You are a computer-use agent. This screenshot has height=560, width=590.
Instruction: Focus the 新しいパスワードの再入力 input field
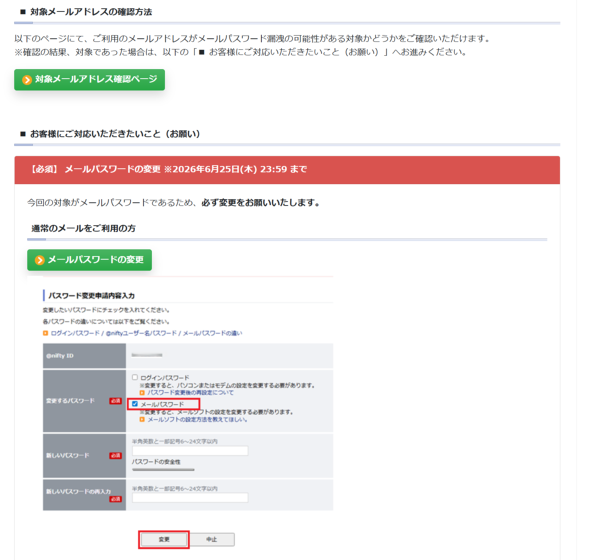pos(190,498)
